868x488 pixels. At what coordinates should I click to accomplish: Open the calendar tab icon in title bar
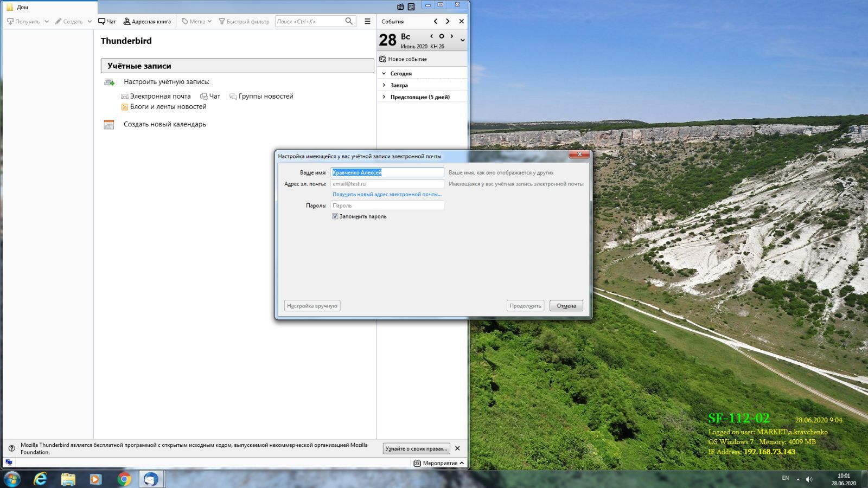tap(400, 7)
